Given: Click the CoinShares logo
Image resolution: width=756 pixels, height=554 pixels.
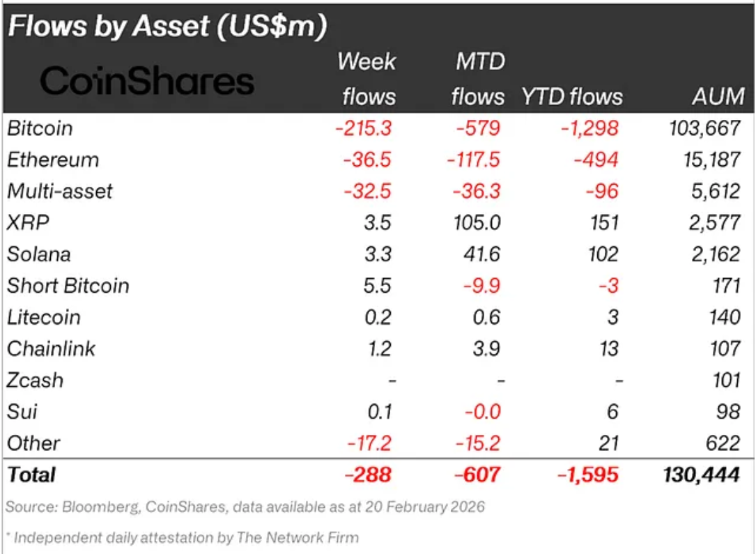Looking at the screenshot, I should (x=147, y=82).
